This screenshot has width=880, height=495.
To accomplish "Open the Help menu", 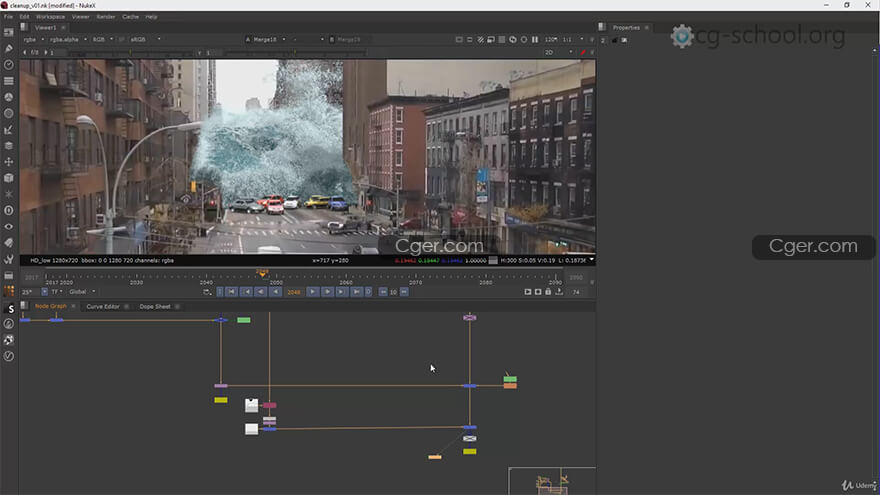I will coord(151,17).
